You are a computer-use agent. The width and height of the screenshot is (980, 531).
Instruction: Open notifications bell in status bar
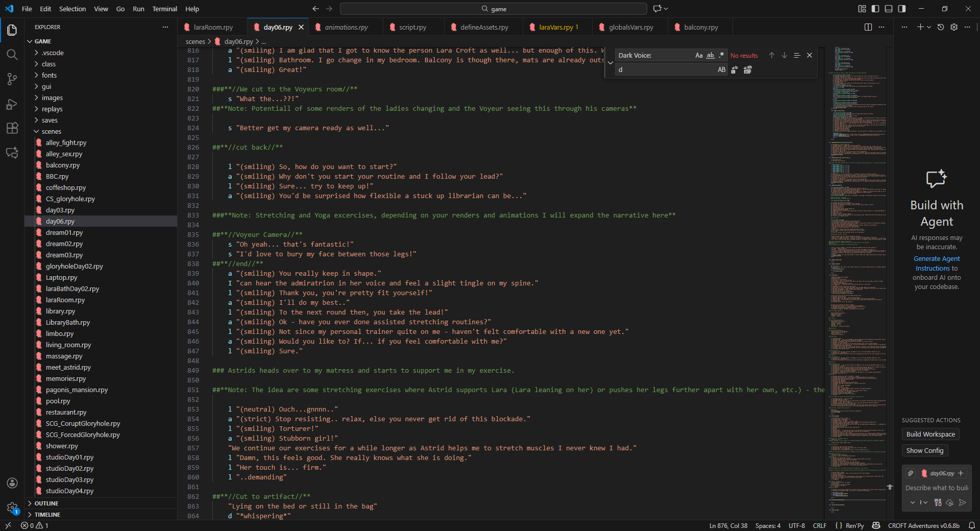click(972, 525)
